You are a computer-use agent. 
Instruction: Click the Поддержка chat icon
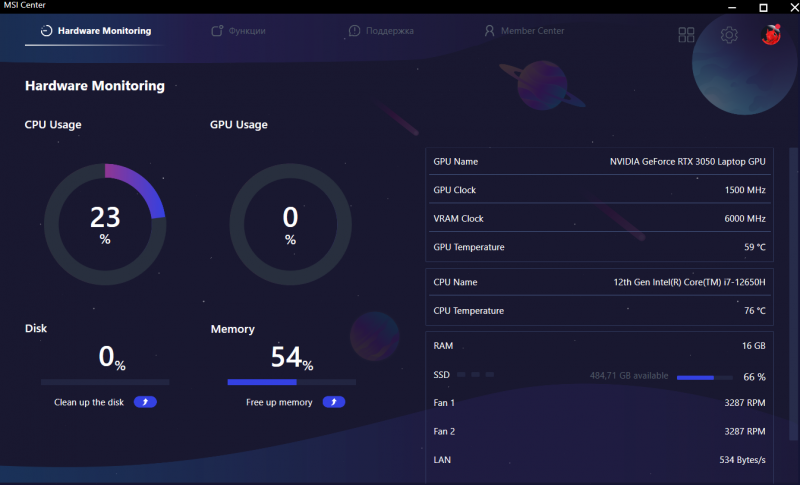[x=354, y=31]
